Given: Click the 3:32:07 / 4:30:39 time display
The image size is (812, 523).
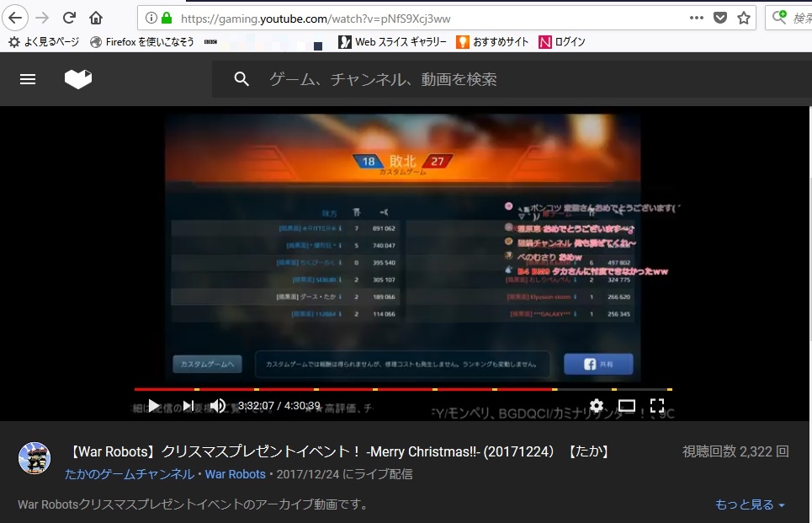Looking at the screenshot, I should pyautogui.click(x=279, y=405).
